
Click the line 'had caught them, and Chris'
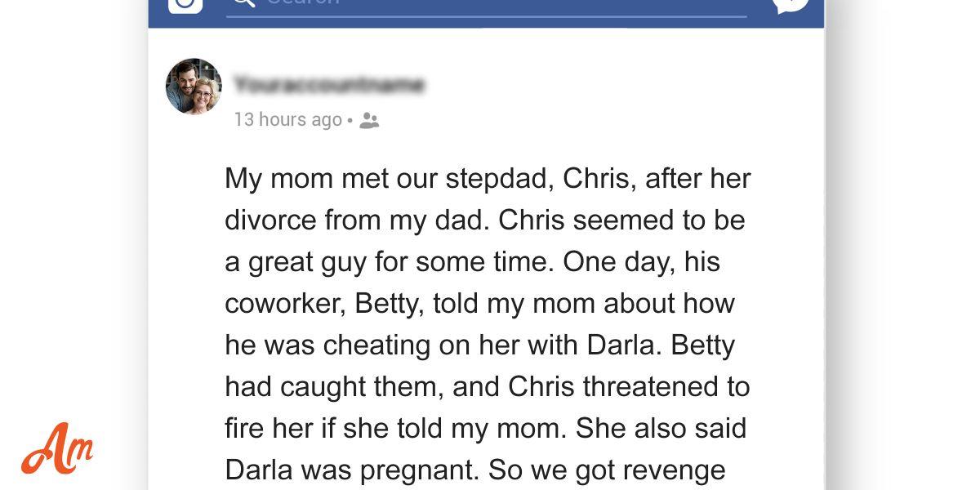pos(488,386)
